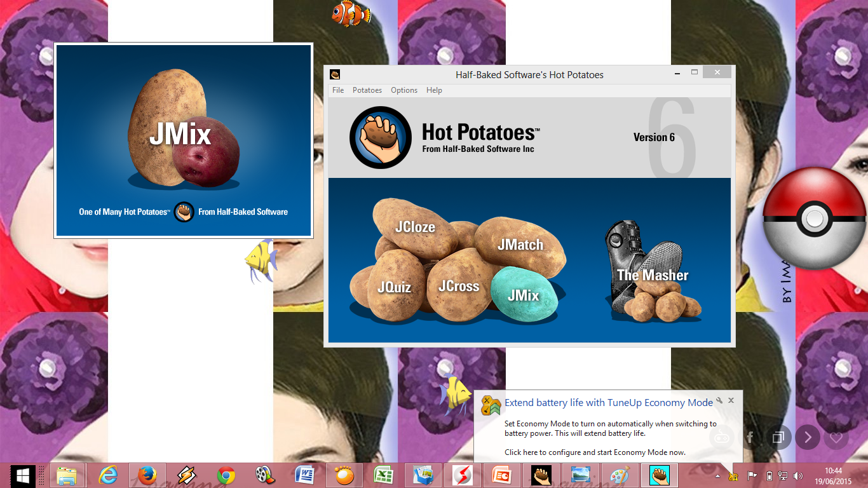Open the JQuiz potato
This screenshot has height=488, width=868.
pos(394,287)
